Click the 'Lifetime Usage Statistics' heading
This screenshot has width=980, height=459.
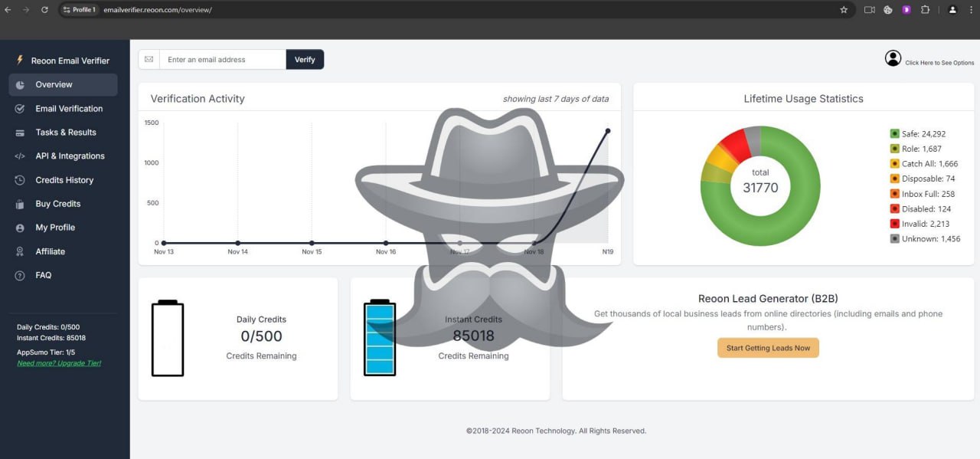tap(803, 99)
